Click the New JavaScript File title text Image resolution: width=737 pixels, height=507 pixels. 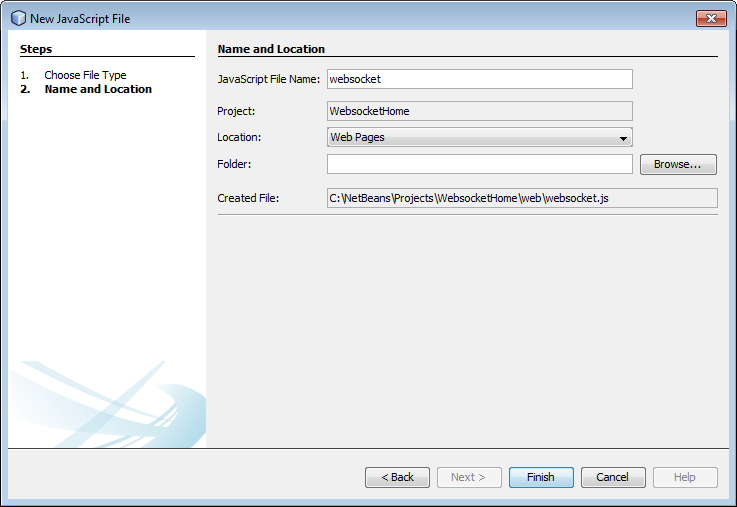pyautogui.click(x=80, y=19)
